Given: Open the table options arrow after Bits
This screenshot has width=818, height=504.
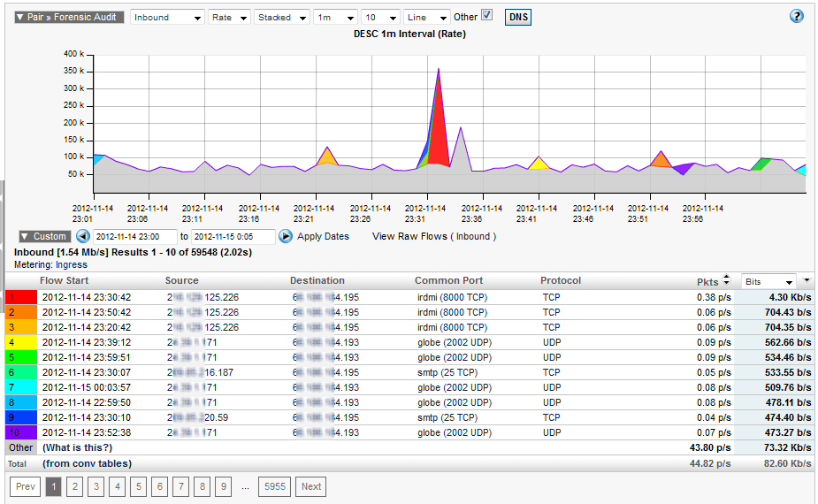Looking at the screenshot, I should coord(807,280).
